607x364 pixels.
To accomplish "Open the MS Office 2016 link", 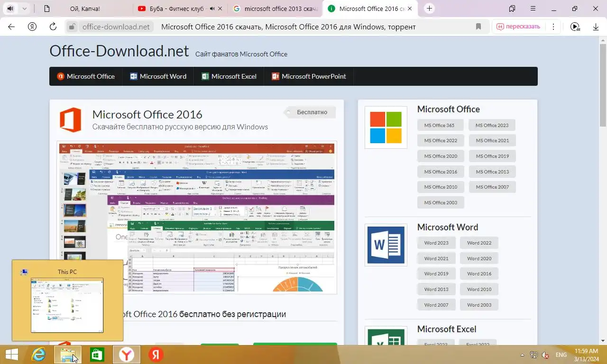I will point(441,172).
